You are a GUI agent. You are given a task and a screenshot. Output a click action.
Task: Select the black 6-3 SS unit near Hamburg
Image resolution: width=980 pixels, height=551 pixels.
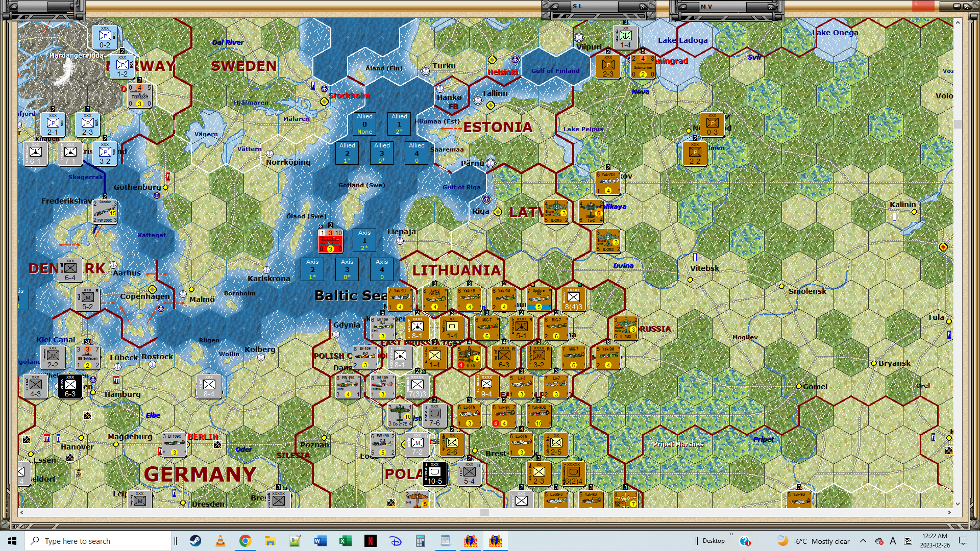point(70,386)
